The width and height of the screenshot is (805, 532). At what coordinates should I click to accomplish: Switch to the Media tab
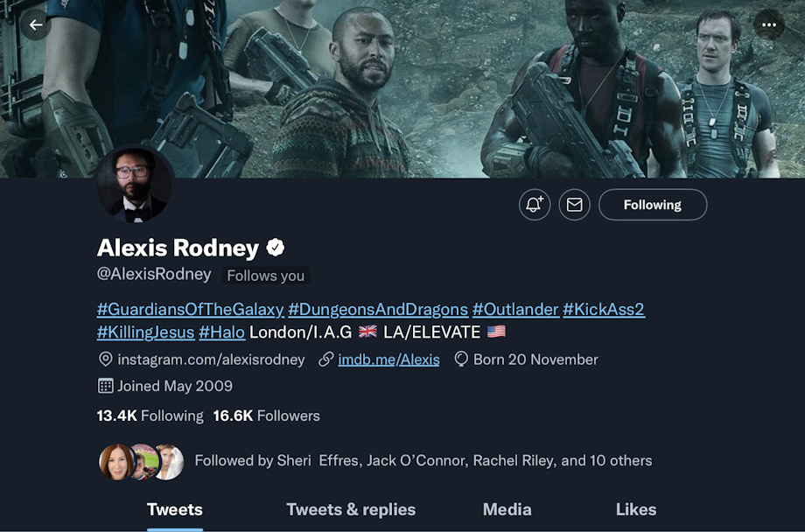pyautogui.click(x=507, y=509)
